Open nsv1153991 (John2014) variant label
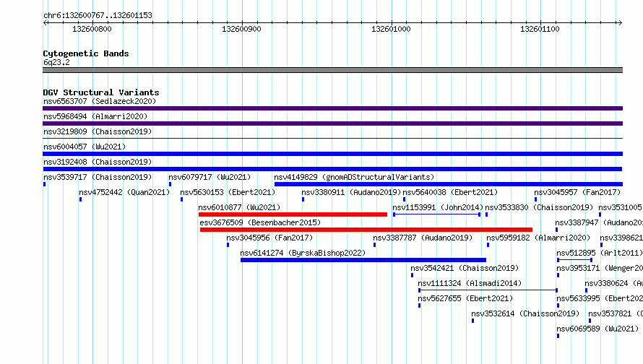 [438, 207]
